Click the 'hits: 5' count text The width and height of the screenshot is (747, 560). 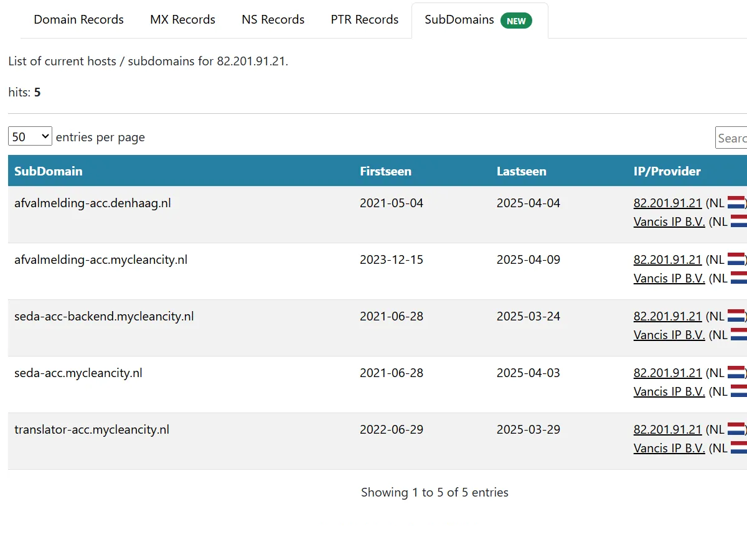24,92
